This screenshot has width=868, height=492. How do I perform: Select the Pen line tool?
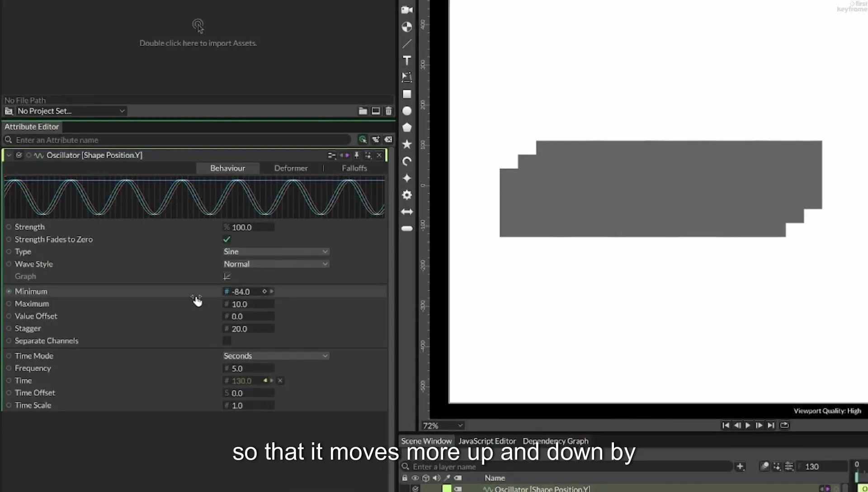click(x=407, y=44)
